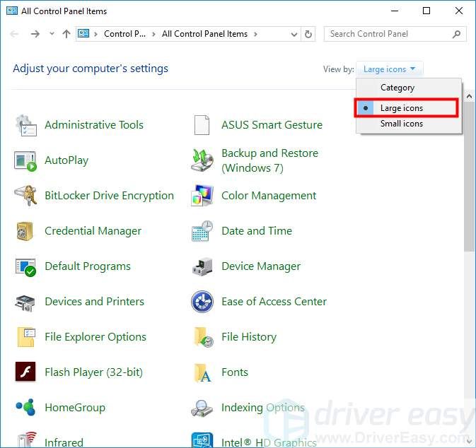
Task: Click the Date and Time icon
Action: pos(202,231)
